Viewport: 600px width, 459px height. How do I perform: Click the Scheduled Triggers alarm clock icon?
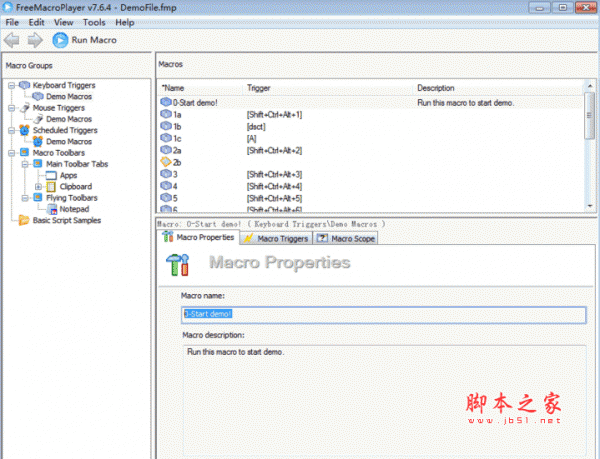click(24, 130)
